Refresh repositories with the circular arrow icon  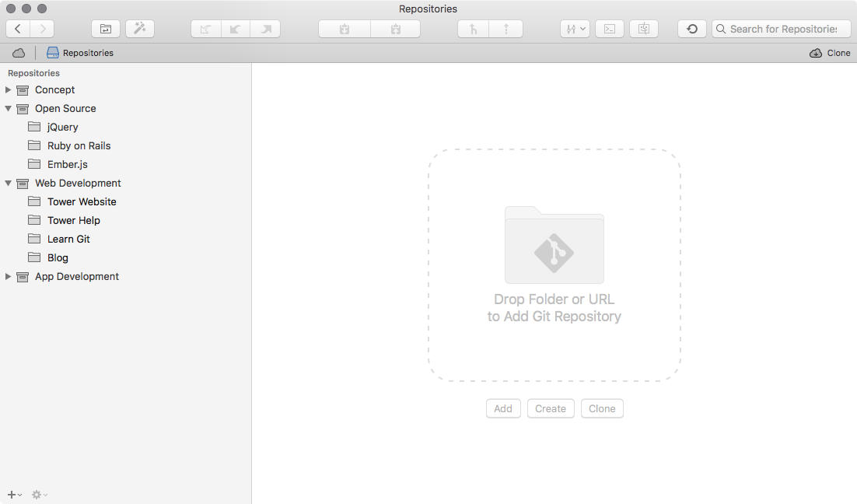click(691, 28)
